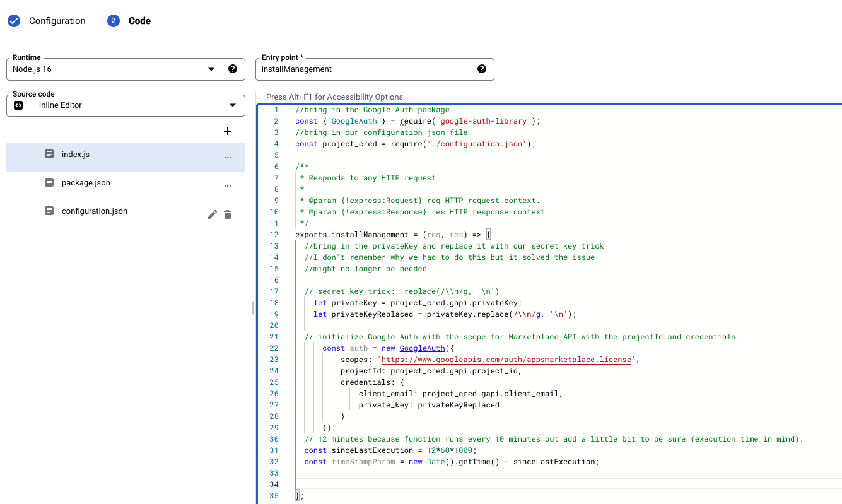Click the GoogleAuth class name on line 22
842x504 pixels.
point(422,348)
